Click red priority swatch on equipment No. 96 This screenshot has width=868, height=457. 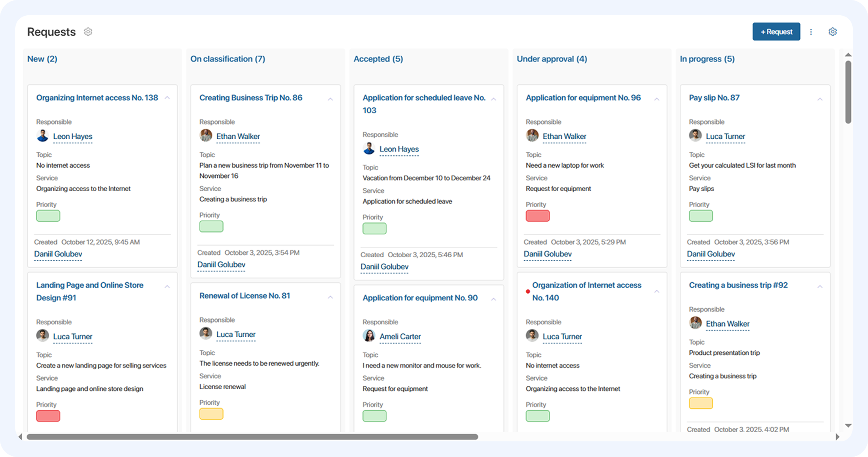537,216
